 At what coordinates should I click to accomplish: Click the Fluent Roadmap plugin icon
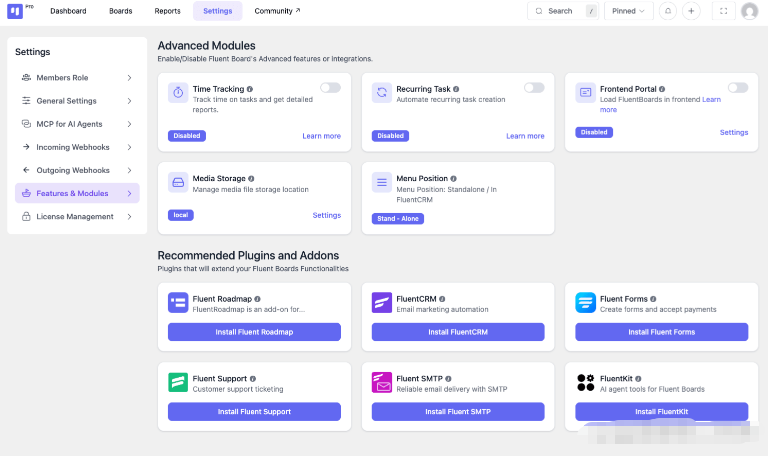(178, 303)
